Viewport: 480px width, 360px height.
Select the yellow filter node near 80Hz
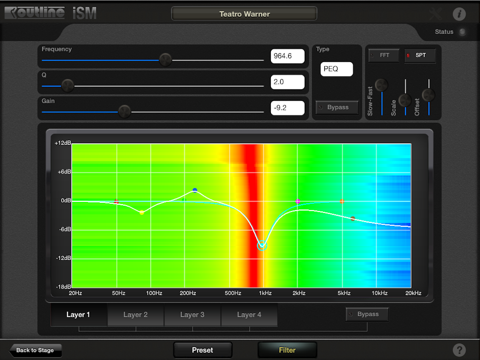[142, 212]
